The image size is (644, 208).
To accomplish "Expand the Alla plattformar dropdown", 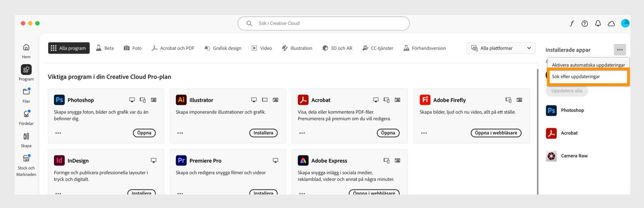I will pos(501,48).
